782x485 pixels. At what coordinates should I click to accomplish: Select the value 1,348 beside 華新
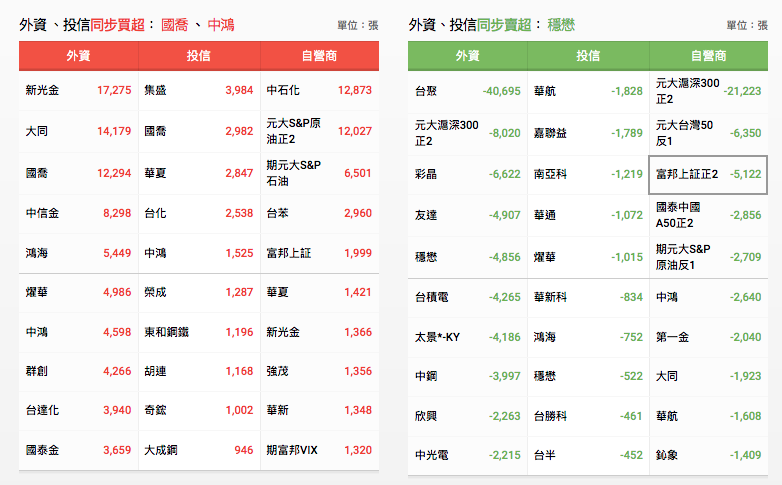[x=358, y=410]
